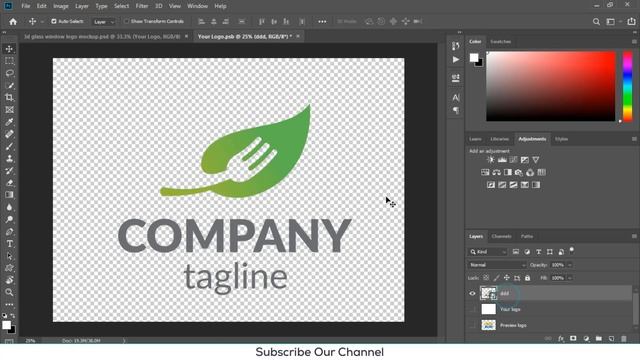
Task: Open Layers panel options menu
Action: [634, 236]
